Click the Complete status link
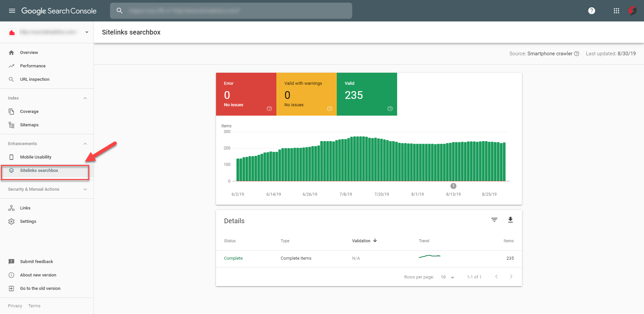This screenshot has height=314, width=644. [233, 258]
